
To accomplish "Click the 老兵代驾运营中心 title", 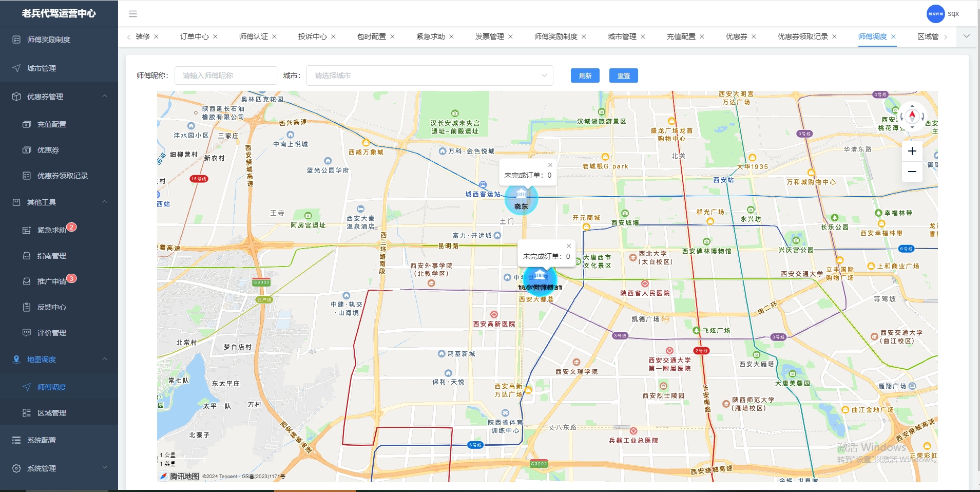I will (59, 13).
